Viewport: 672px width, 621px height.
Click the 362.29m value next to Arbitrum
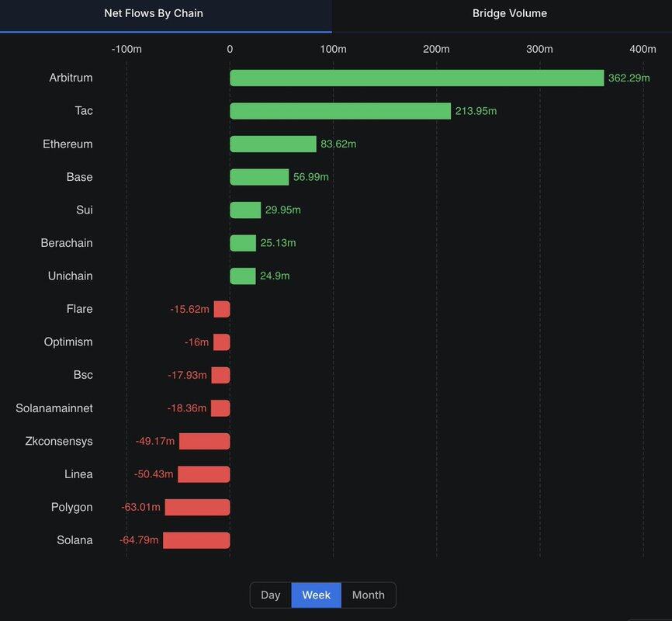click(x=629, y=78)
